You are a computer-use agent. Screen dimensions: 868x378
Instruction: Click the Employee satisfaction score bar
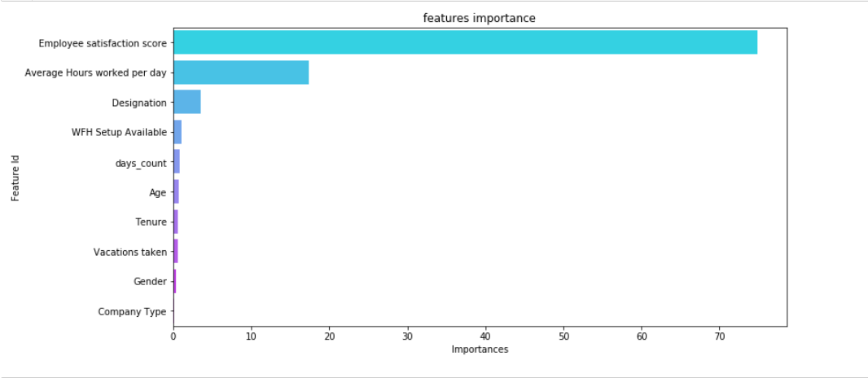[x=465, y=42]
